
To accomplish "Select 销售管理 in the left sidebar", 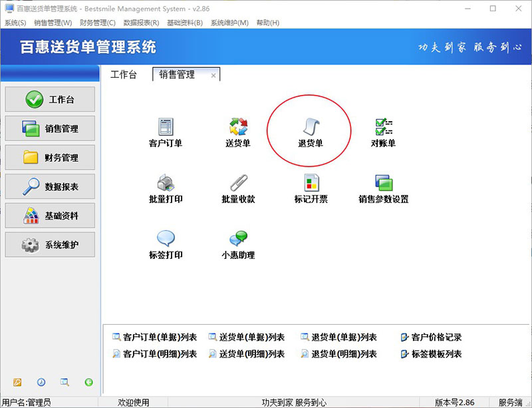I will click(50, 128).
